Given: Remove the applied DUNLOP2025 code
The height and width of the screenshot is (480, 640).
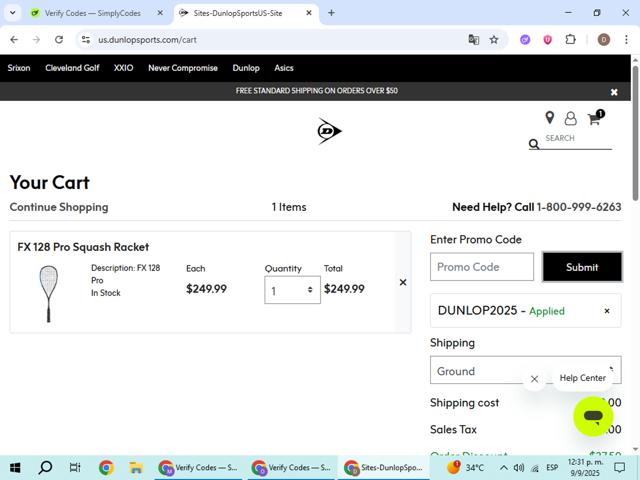Looking at the screenshot, I should coord(607,311).
